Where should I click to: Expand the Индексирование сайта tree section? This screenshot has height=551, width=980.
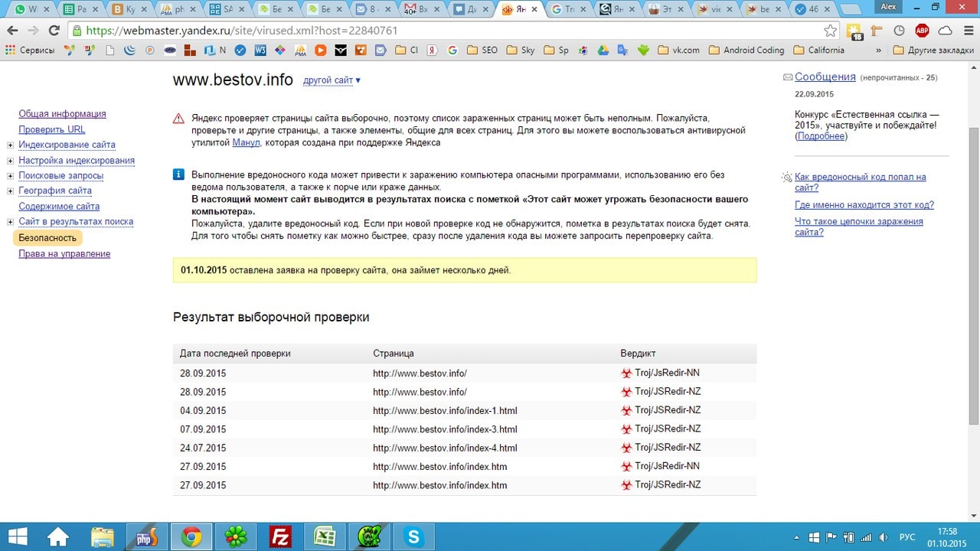[10, 145]
